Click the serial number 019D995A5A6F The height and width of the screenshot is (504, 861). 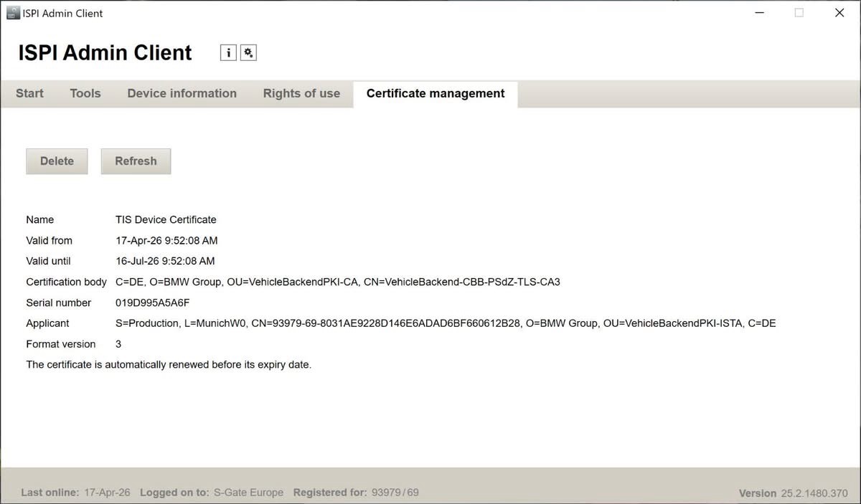click(x=152, y=303)
